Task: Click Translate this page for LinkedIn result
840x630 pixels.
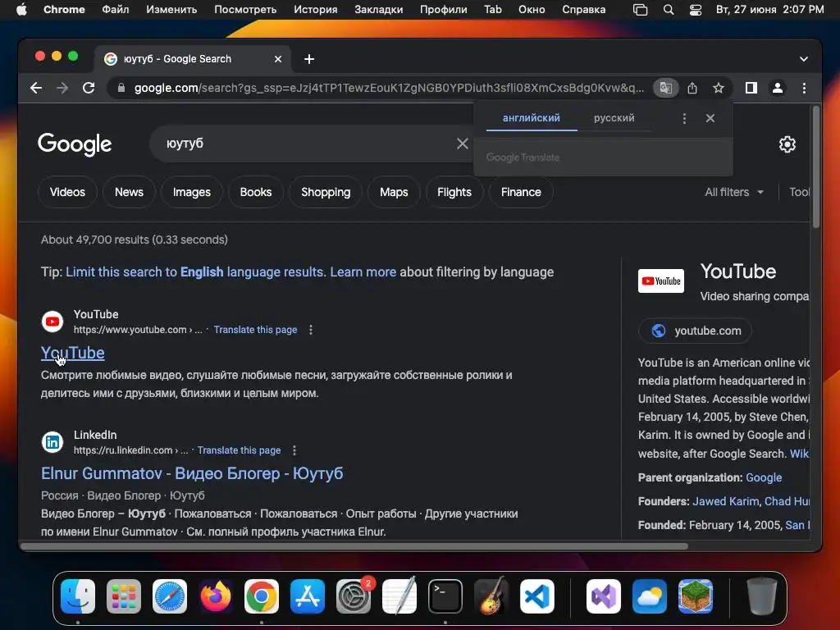Action: (x=239, y=450)
